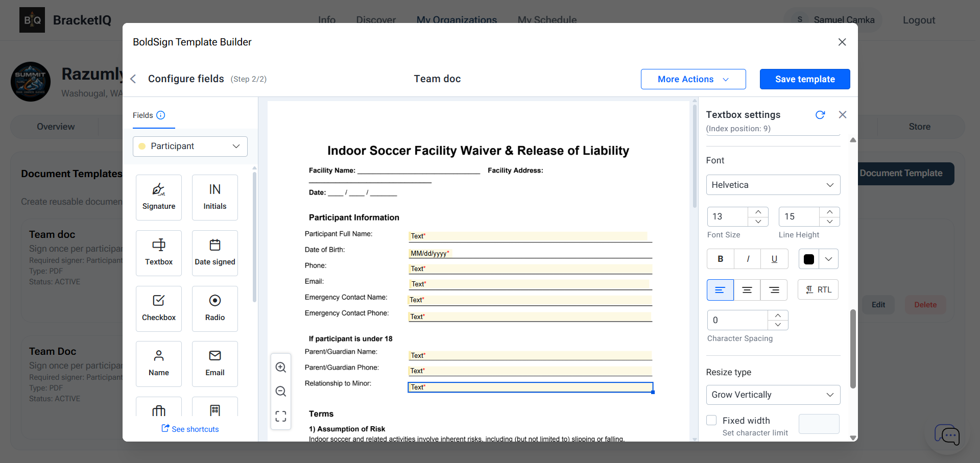Decrease the line height value
The height and width of the screenshot is (463, 980).
pos(830,222)
